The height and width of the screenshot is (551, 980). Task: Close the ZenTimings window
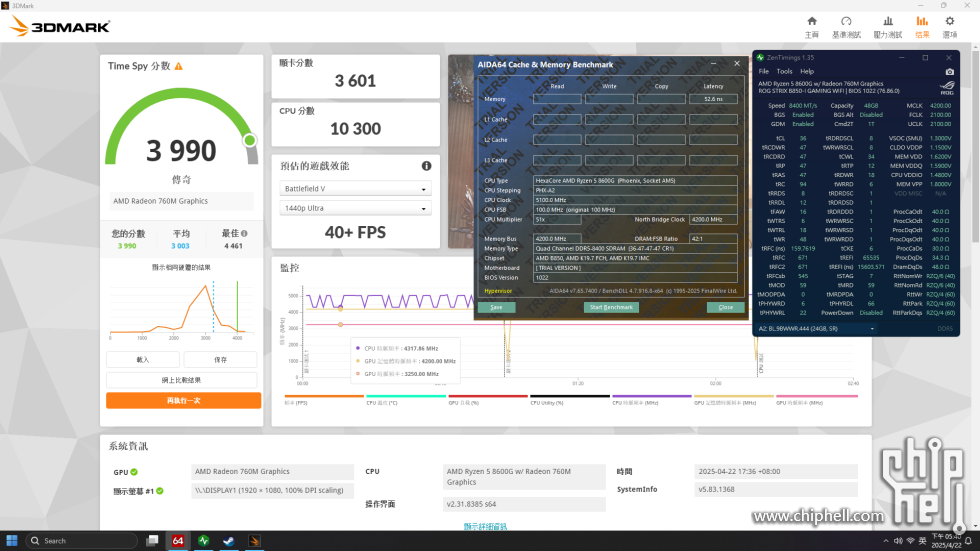[x=949, y=57]
